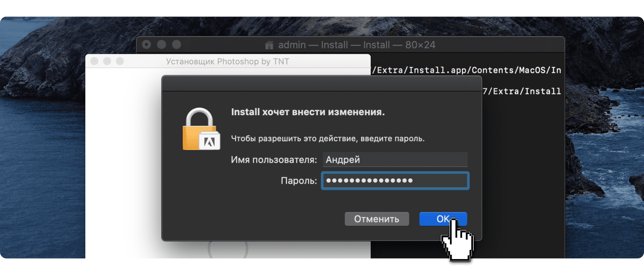This screenshot has width=644, height=274.
Task: Minimize the Установщик Photoshop installer window
Action: coord(107,61)
